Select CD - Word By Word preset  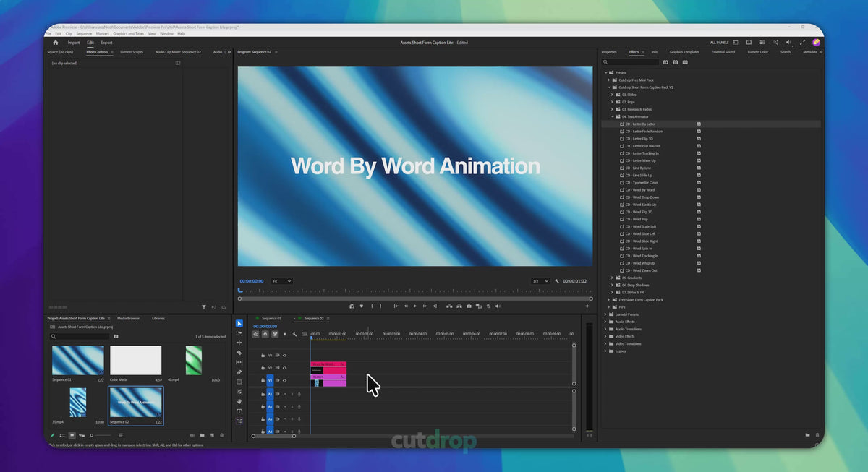[x=640, y=190]
